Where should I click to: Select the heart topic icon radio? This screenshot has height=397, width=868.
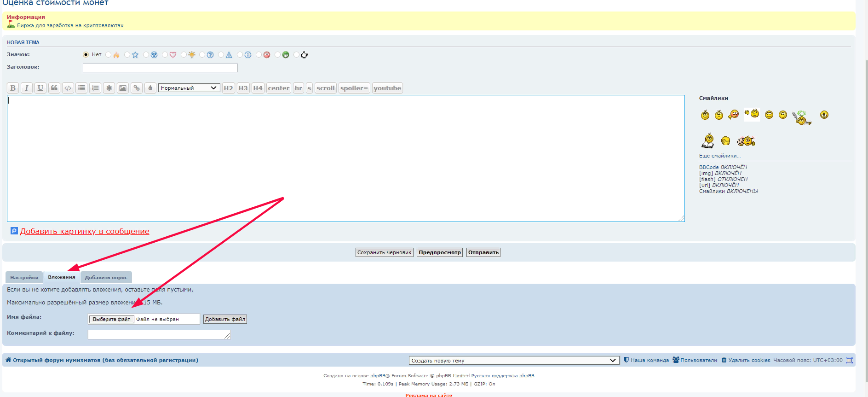click(x=165, y=54)
